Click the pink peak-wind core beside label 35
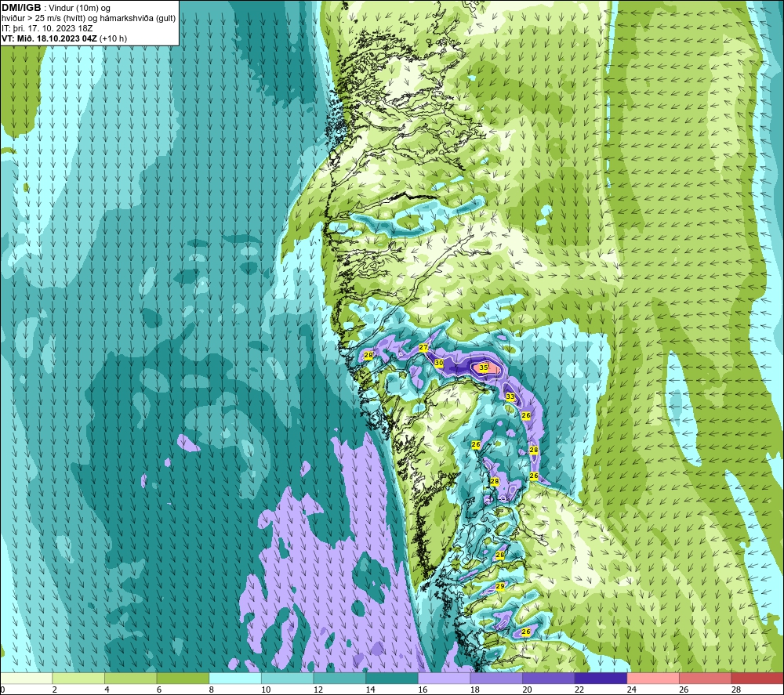 click(492, 368)
